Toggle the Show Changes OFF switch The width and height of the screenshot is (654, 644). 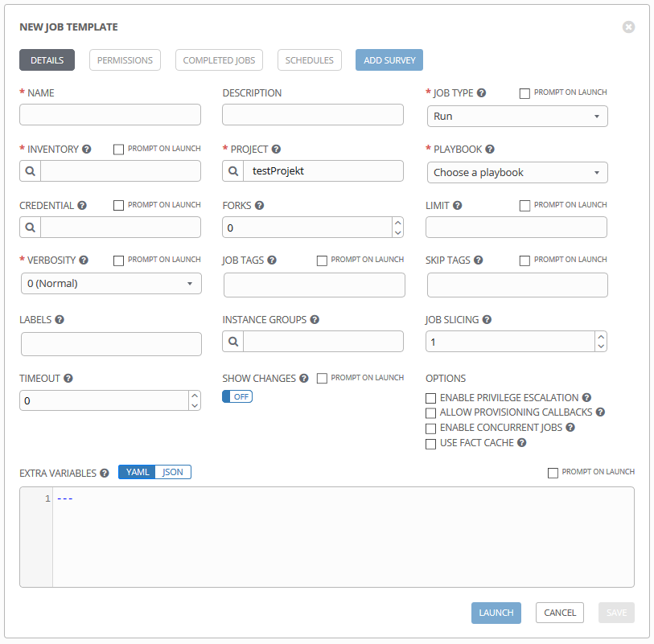[237, 396]
